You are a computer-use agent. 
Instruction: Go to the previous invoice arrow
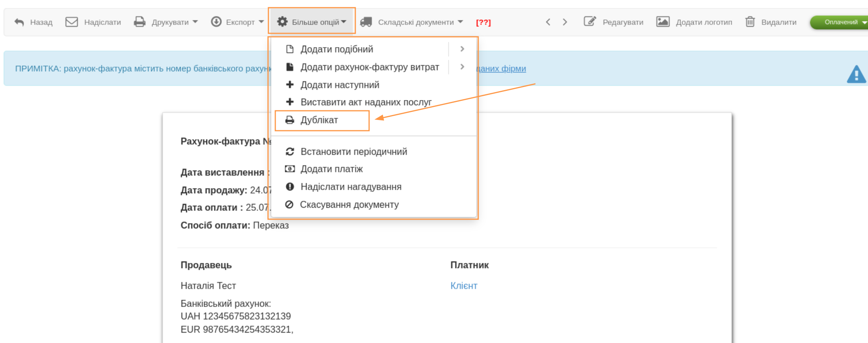pos(548,22)
